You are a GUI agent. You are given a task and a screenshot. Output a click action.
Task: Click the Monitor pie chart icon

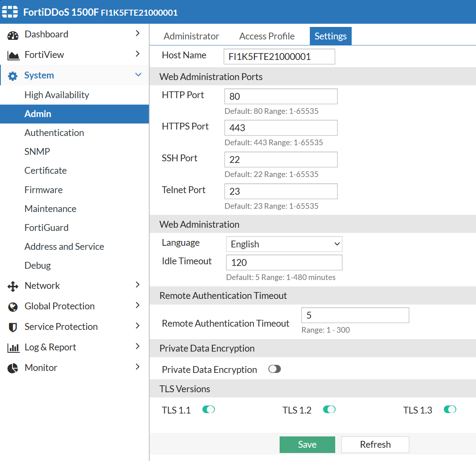pyautogui.click(x=13, y=368)
